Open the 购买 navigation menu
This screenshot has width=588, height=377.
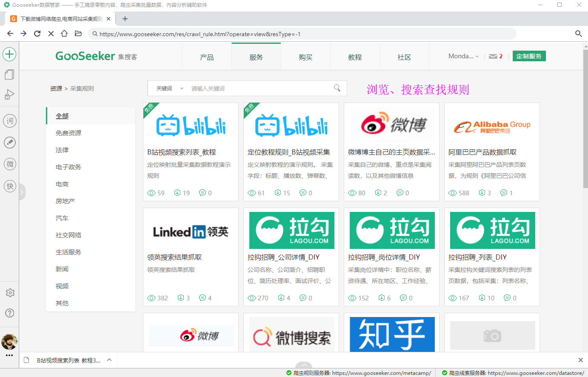tap(305, 57)
